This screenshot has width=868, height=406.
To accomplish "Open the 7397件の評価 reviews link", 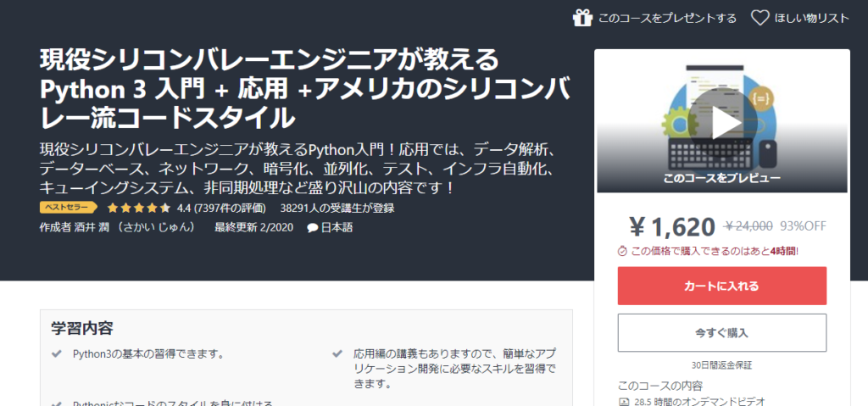I will point(230,209).
